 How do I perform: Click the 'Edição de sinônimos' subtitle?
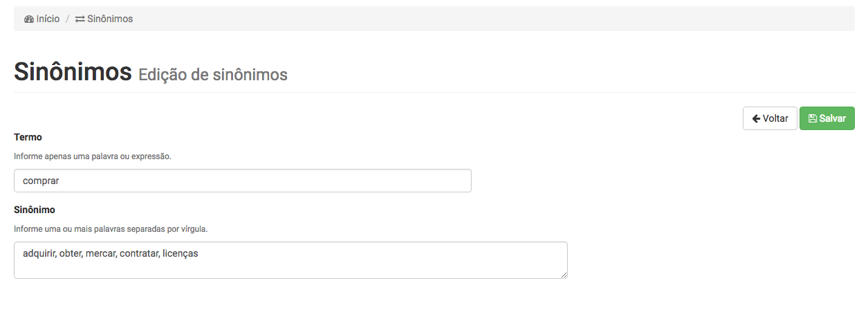(x=213, y=75)
